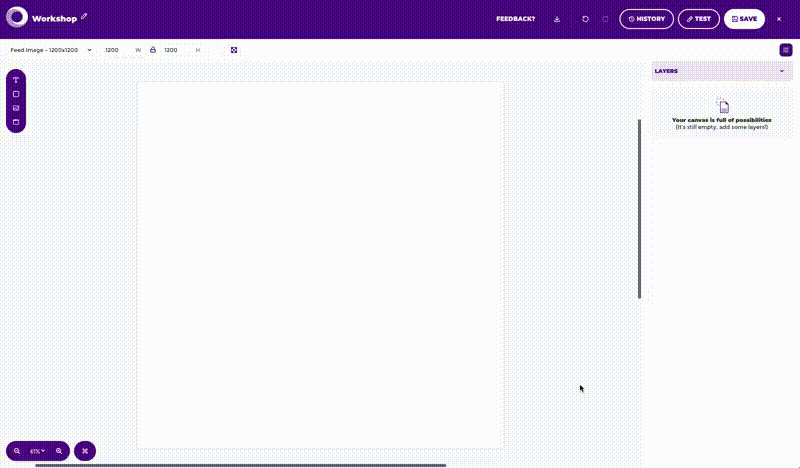Screen dimensions: 800x468
Task: Click the redo arrow icon
Action: pyautogui.click(x=605, y=19)
